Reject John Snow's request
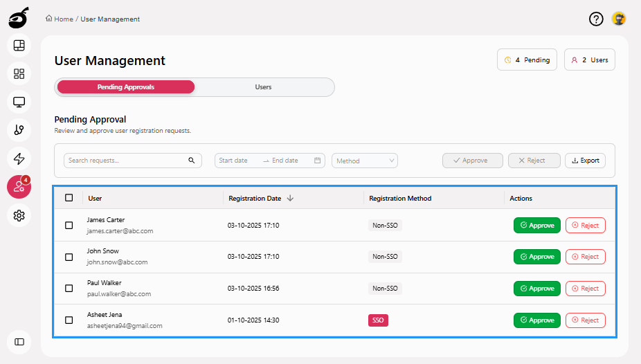Image resolution: width=641 pixels, height=364 pixels. [586, 257]
